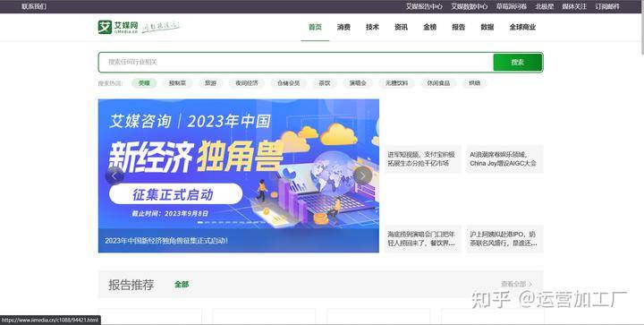
Task: Expand 查看全部 arrow in 报告推荐
Action: 516,284
